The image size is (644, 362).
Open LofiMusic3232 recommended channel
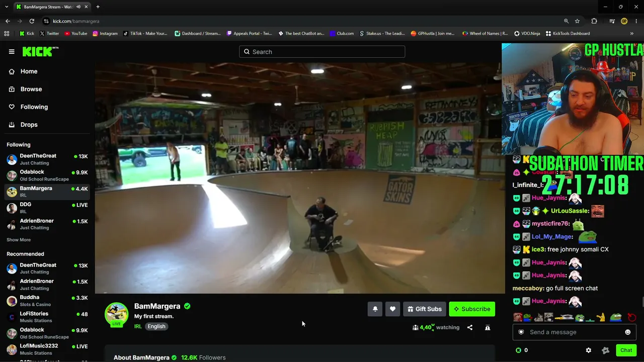(47, 349)
